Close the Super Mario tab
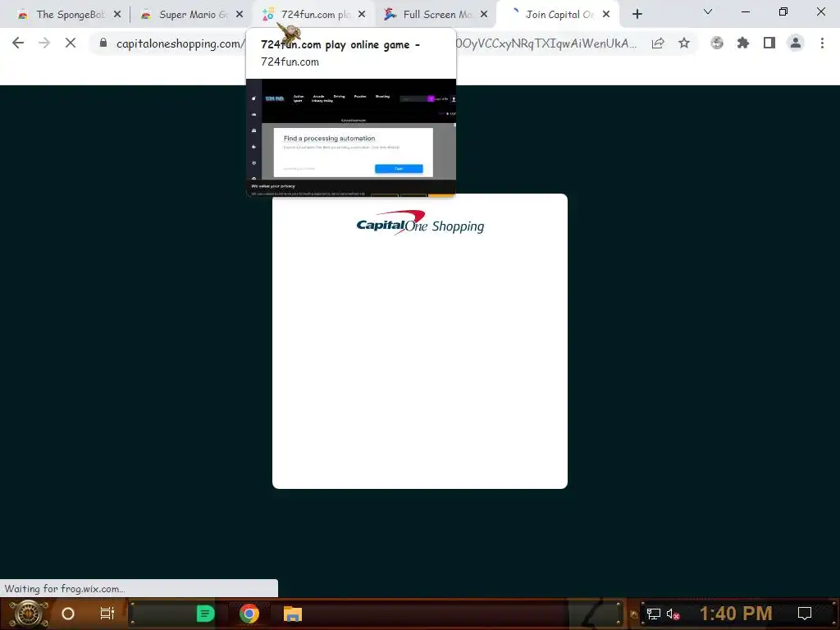 [240, 15]
